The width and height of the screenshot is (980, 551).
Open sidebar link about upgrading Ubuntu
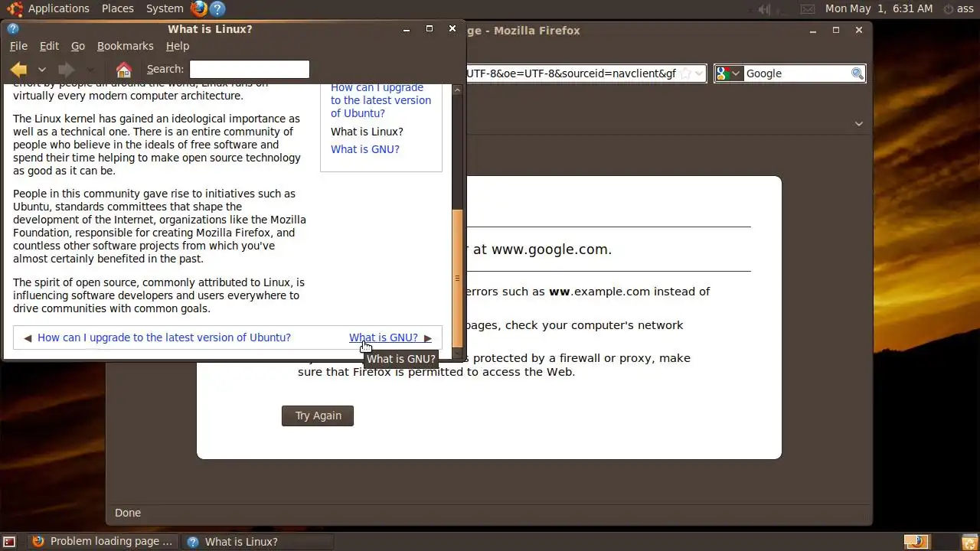click(381, 100)
